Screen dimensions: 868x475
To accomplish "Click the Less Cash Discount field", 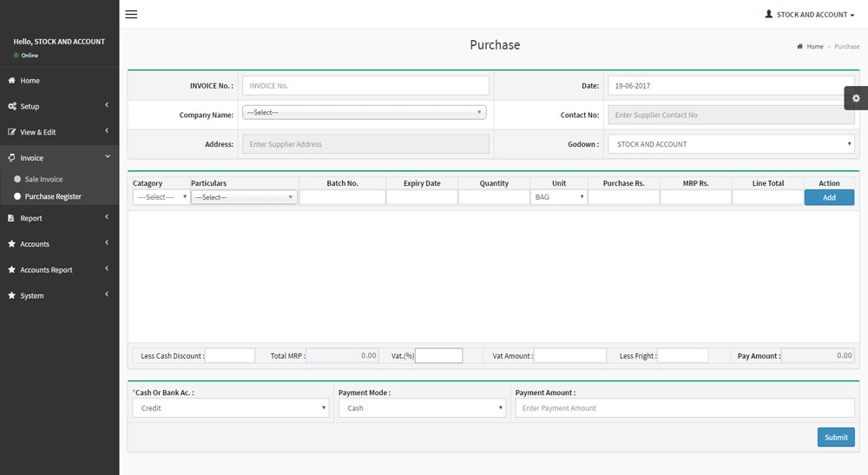I will pyautogui.click(x=230, y=355).
